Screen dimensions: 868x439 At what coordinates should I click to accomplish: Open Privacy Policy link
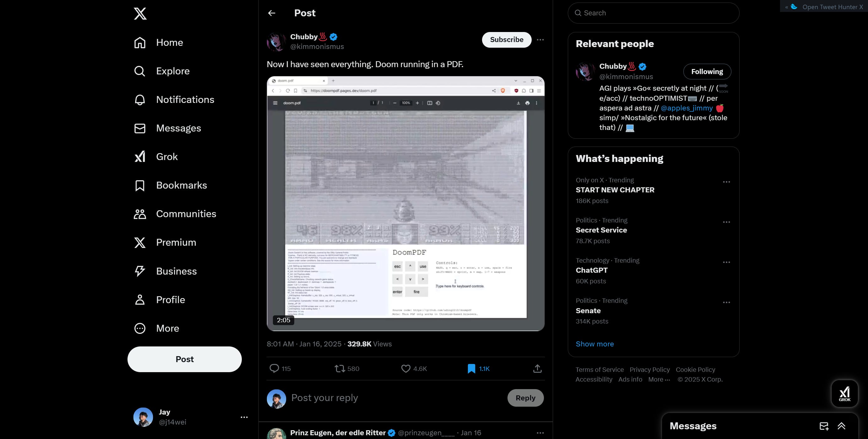pyautogui.click(x=650, y=370)
